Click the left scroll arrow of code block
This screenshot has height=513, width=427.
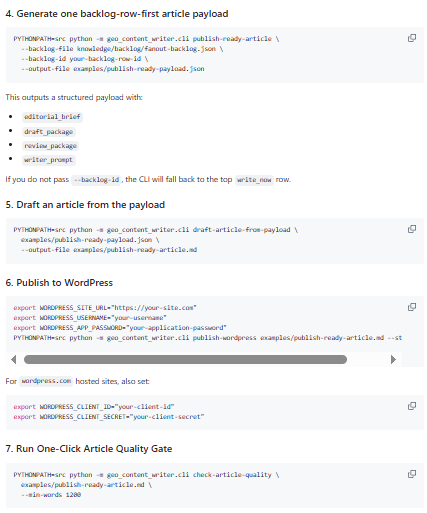click(x=13, y=359)
